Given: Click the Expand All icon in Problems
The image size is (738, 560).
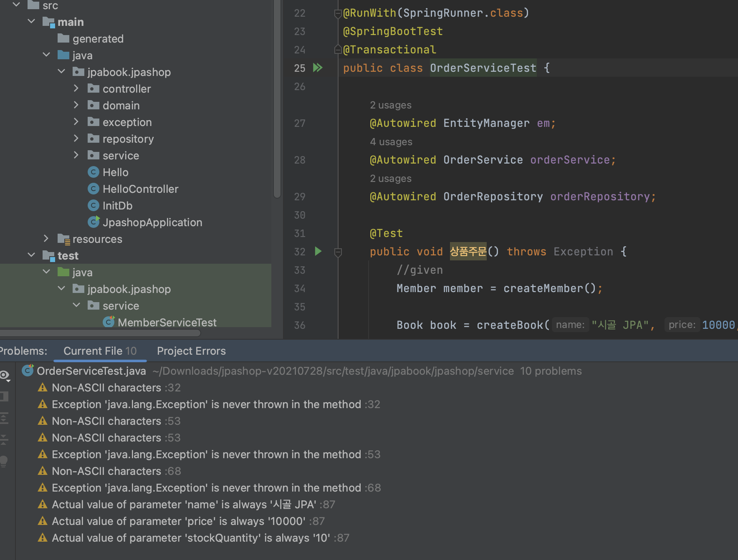Looking at the screenshot, I should click(4, 418).
